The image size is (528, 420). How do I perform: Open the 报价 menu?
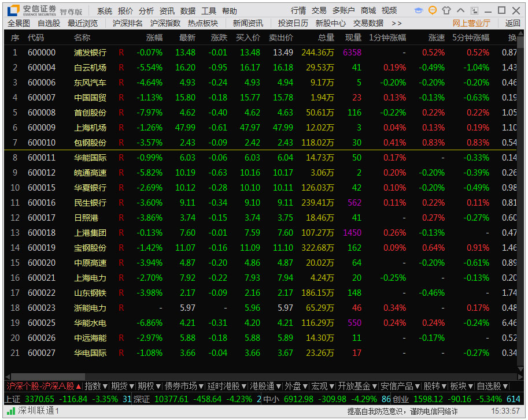point(125,11)
